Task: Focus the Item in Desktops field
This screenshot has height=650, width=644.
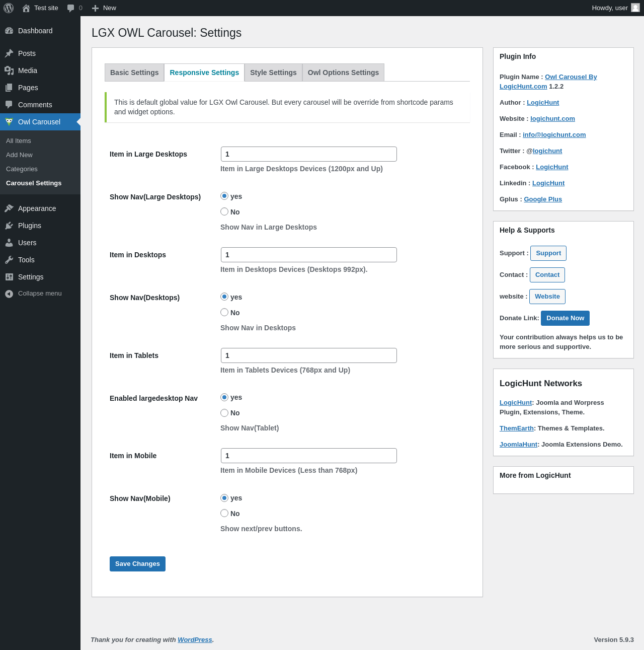Action: click(x=309, y=255)
